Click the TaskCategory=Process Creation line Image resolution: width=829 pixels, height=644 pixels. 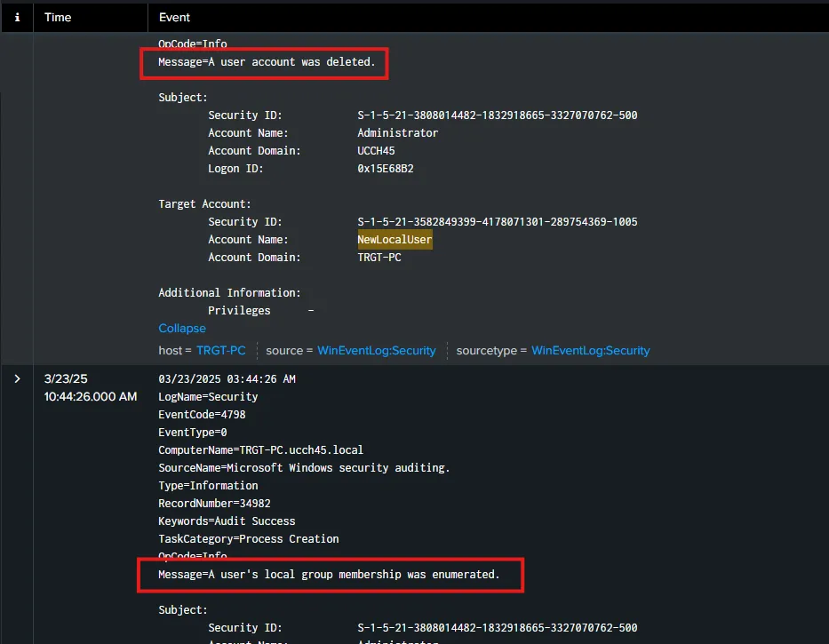(x=248, y=539)
